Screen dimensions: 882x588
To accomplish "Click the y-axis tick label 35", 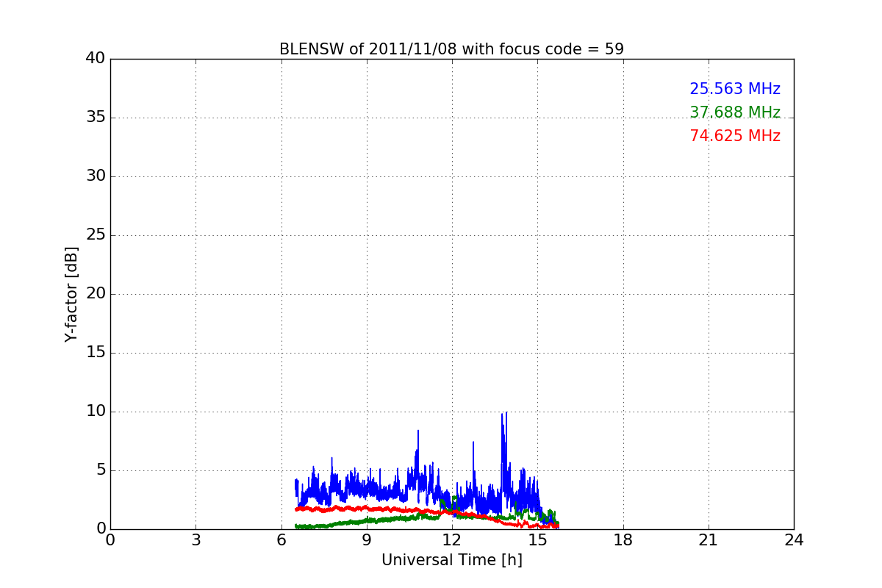I will point(96,118).
